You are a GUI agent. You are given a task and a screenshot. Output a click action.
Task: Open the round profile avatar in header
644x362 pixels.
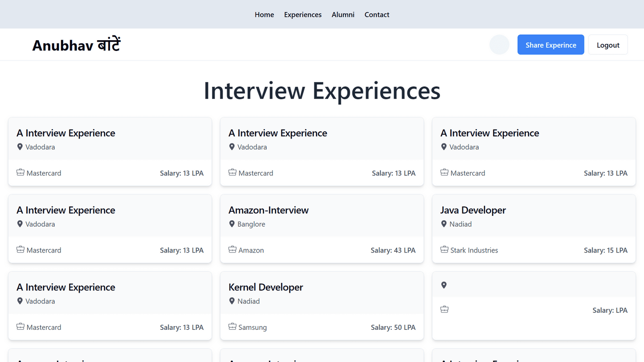pyautogui.click(x=499, y=45)
